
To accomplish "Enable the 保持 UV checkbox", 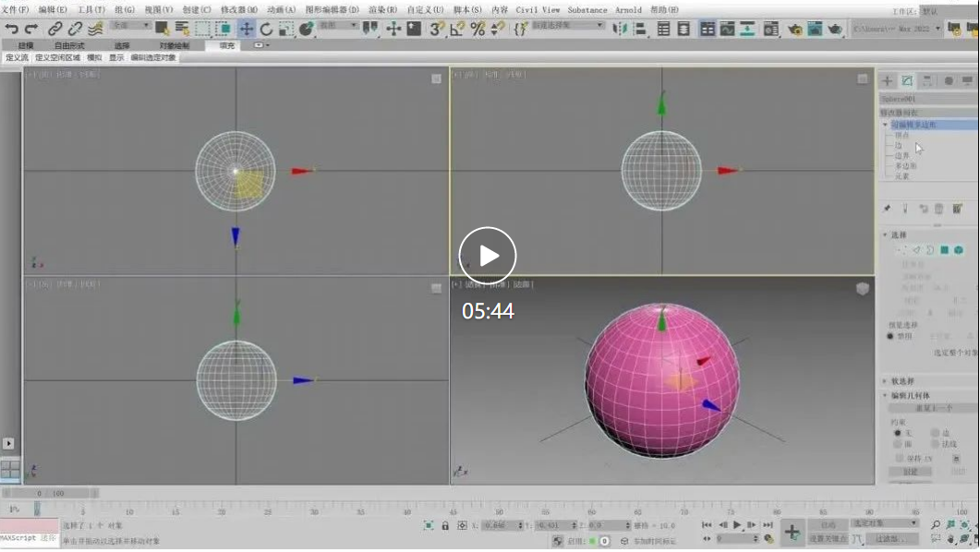I will (900, 458).
